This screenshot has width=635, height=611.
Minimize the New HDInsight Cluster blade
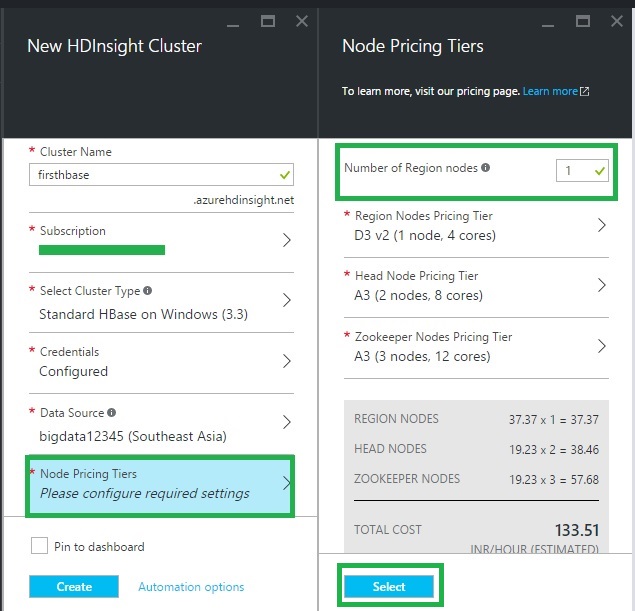click(231, 21)
